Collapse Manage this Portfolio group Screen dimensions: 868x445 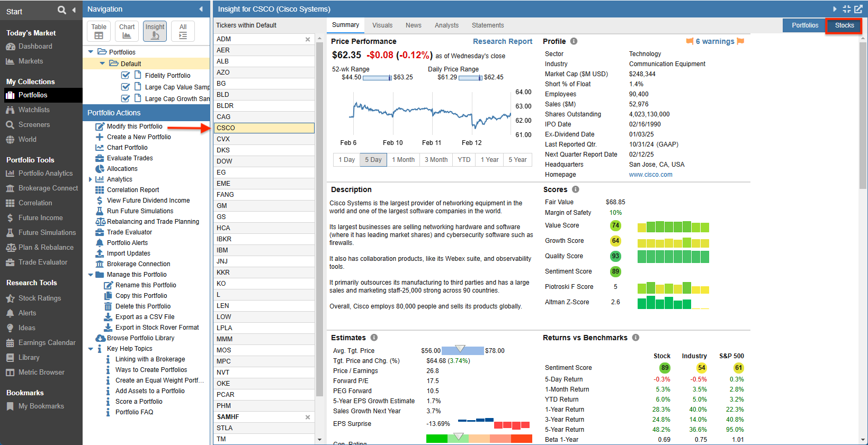pos(91,275)
